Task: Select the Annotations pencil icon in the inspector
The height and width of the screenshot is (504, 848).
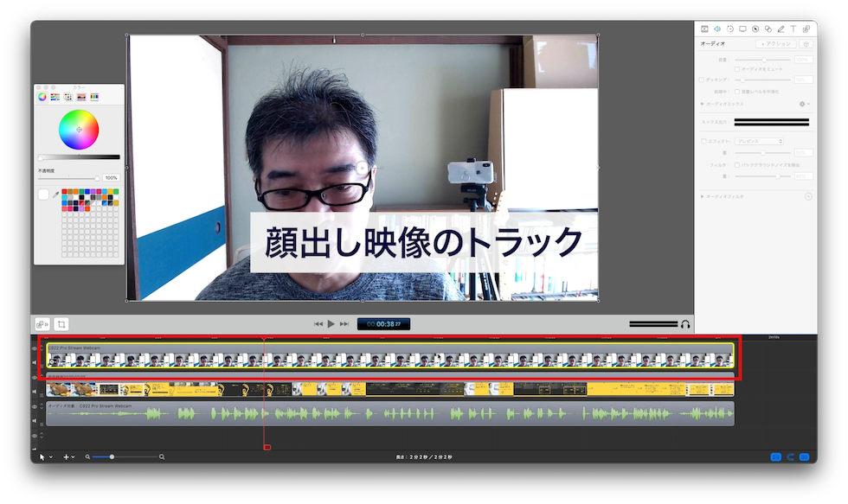Action: [x=780, y=29]
